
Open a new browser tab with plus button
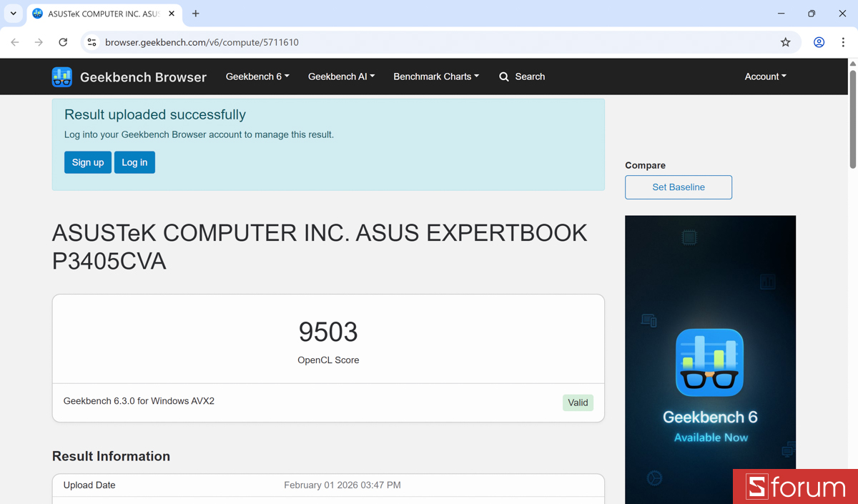coord(196,13)
